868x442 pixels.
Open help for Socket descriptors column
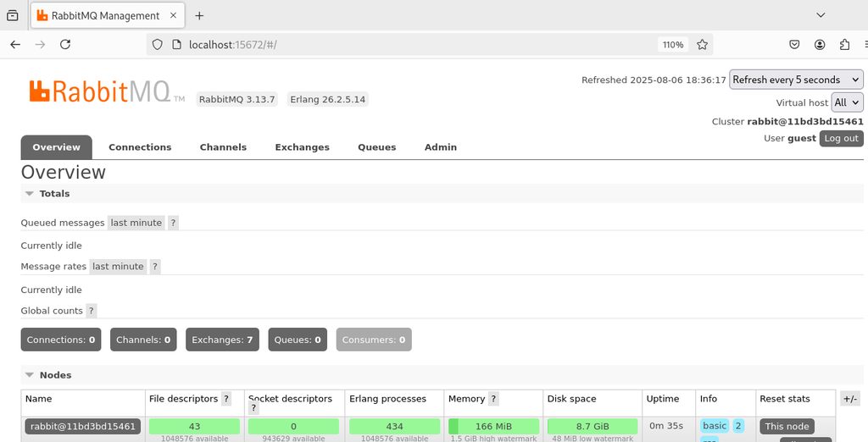click(x=253, y=408)
